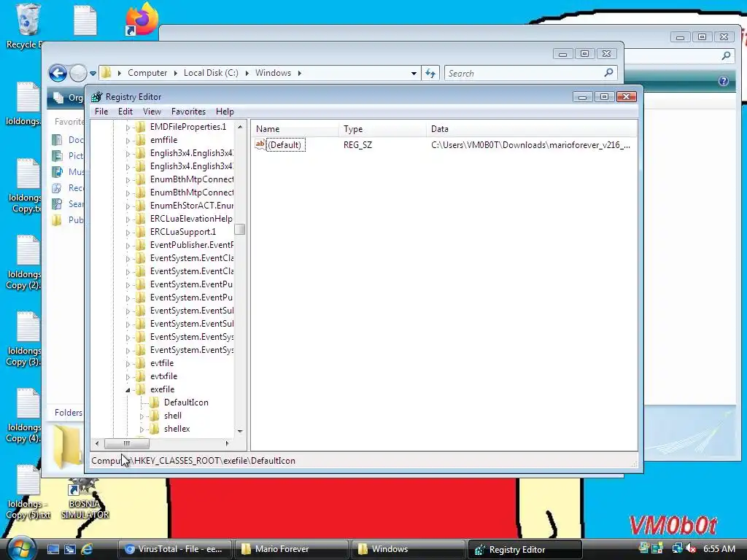Click the Windows breadcrumb in Explorer
Screen dimensions: 747x560
tap(273, 73)
